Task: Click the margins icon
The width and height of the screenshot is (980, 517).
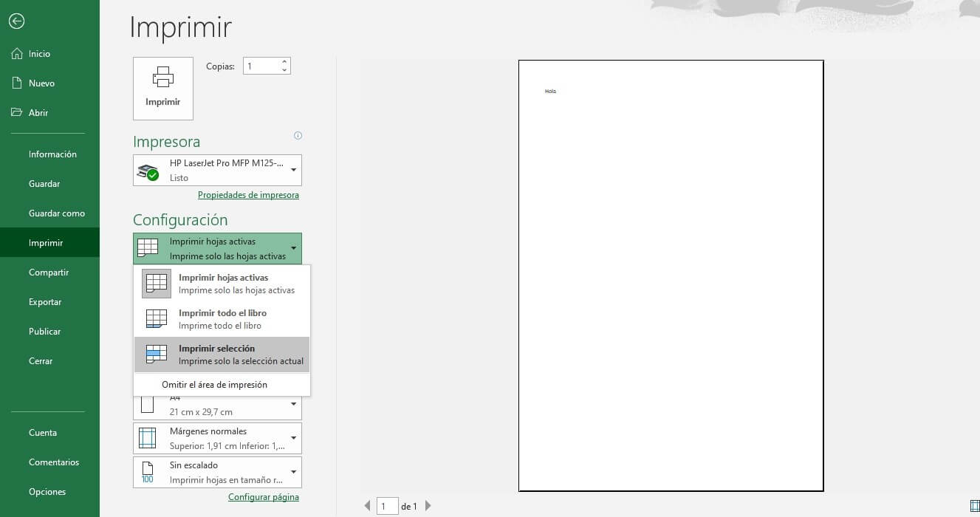Action: click(148, 438)
